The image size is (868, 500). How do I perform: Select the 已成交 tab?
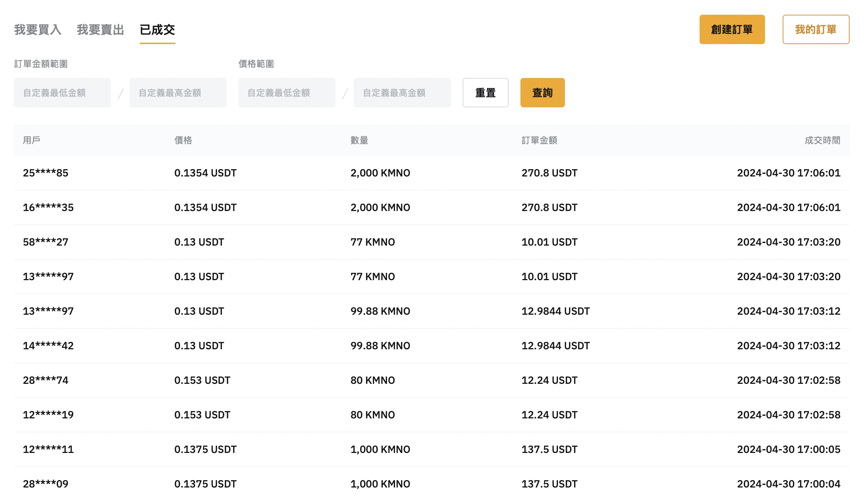tap(157, 31)
